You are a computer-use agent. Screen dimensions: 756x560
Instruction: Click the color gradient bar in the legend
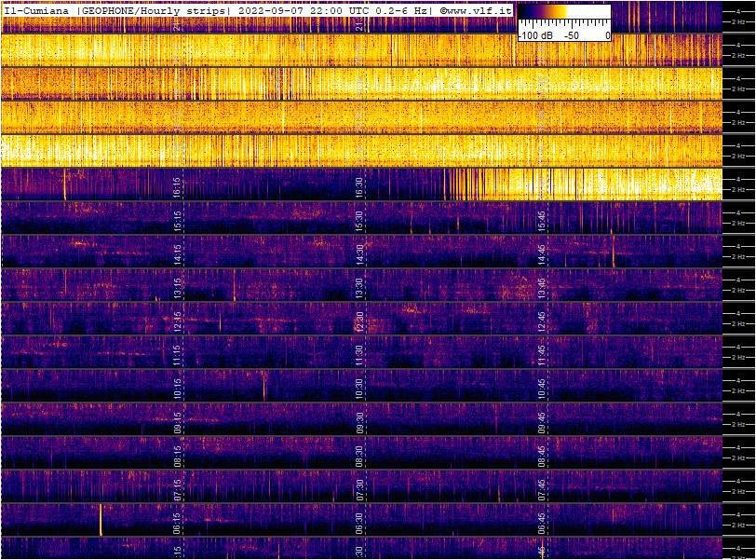tap(564, 11)
